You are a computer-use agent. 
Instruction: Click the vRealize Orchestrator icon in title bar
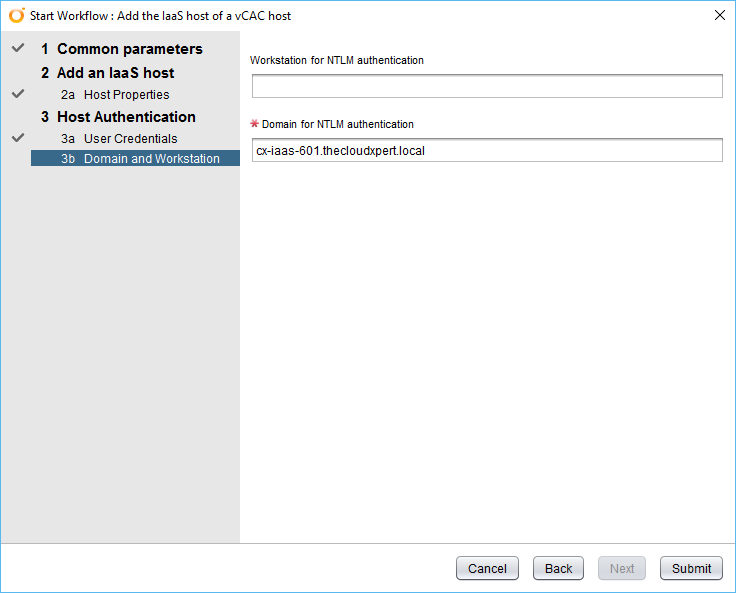(x=16, y=15)
